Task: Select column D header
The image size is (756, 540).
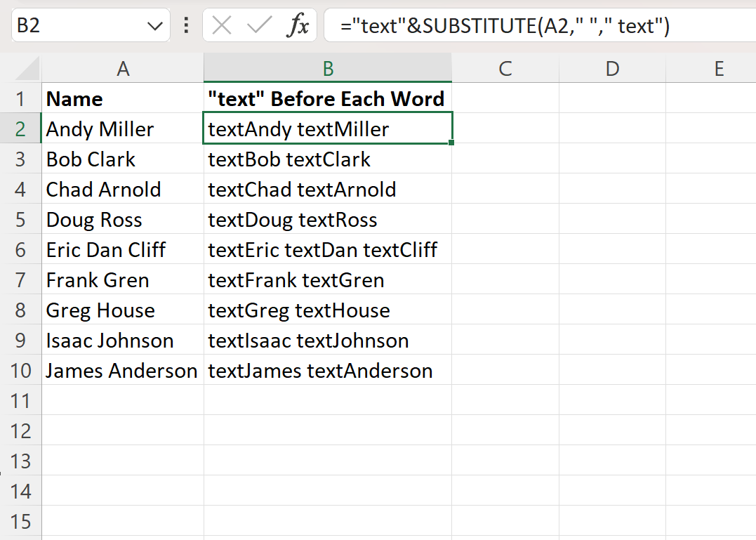Action: pos(612,68)
